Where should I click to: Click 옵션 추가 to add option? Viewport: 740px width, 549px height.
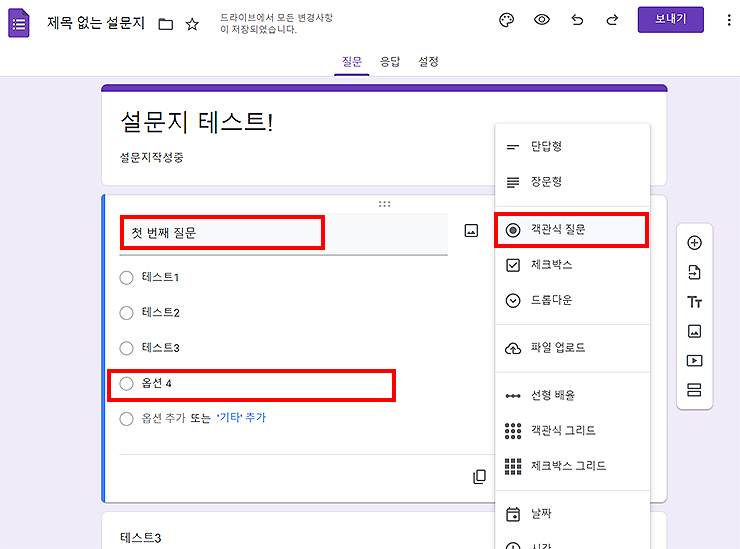click(163, 418)
